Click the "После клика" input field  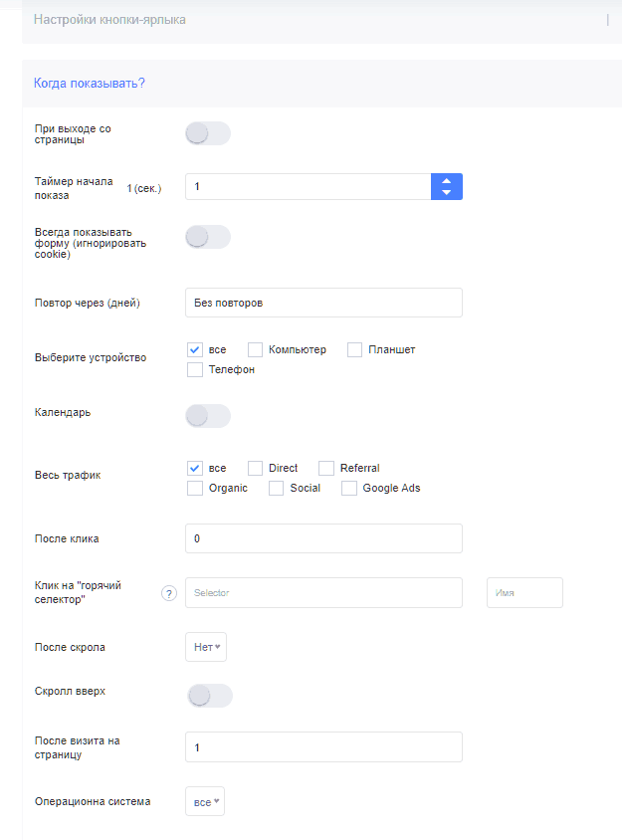[x=323, y=538]
